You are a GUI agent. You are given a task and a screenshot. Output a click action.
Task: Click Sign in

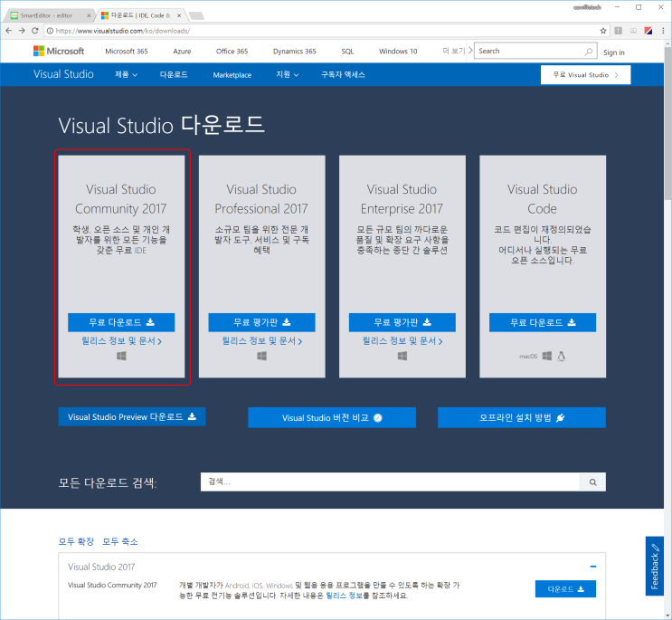pos(614,52)
